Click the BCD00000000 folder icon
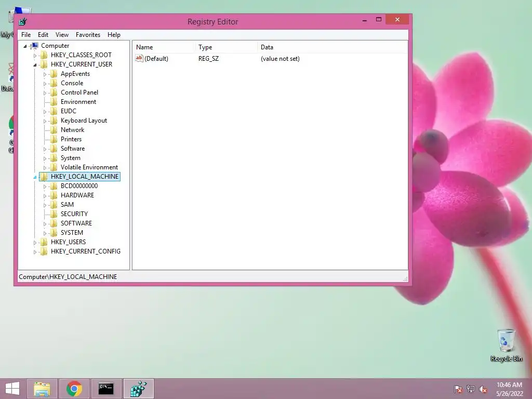Image resolution: width=532 pixels, height=399 pixels. pos(54,186)
